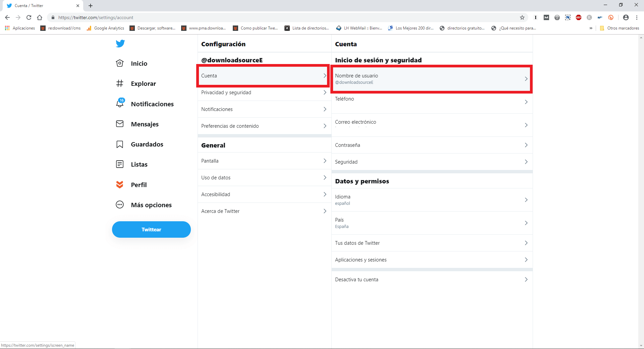644x349 pixels.
Task: Open Aplicaciones y sesiones
Action: pos(432,260)
